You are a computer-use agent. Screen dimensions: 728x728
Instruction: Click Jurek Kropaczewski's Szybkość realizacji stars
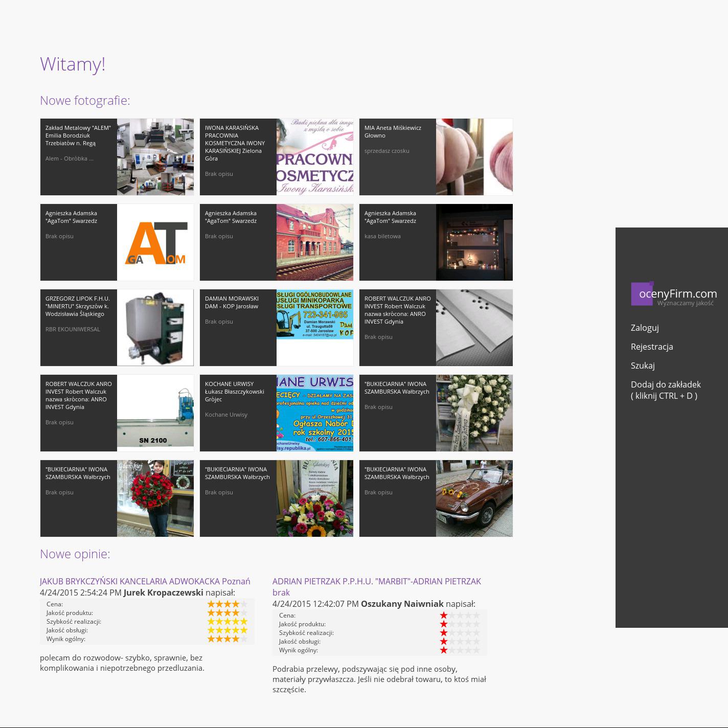click(227, 622)
